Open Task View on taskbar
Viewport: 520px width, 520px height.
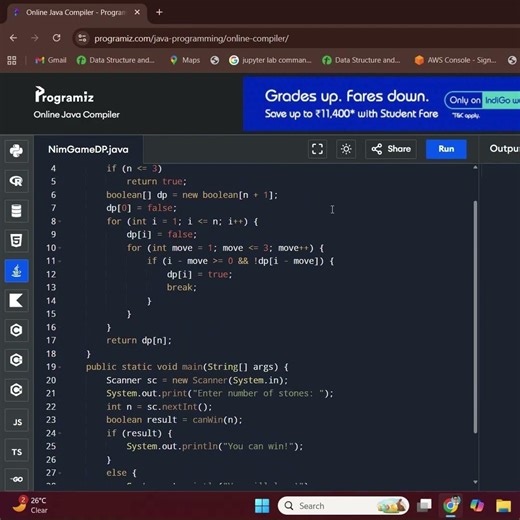click(424, 506)
